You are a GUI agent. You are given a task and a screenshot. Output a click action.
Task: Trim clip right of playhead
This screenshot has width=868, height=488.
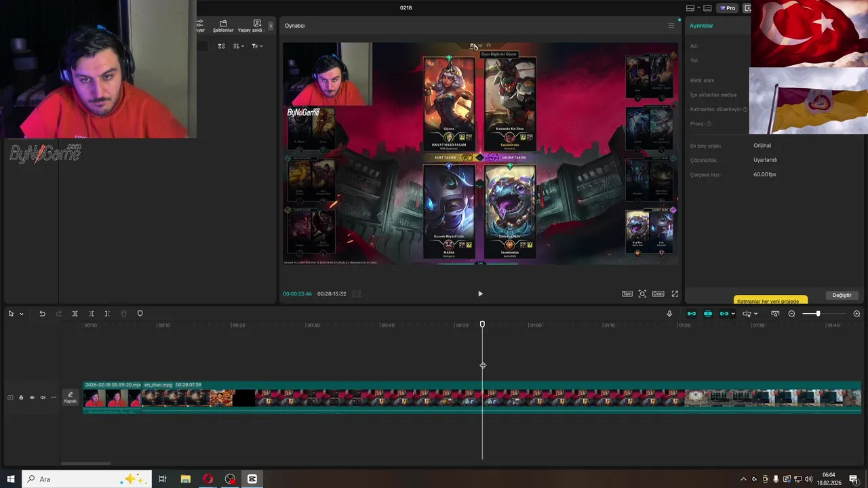click(107, 314)
